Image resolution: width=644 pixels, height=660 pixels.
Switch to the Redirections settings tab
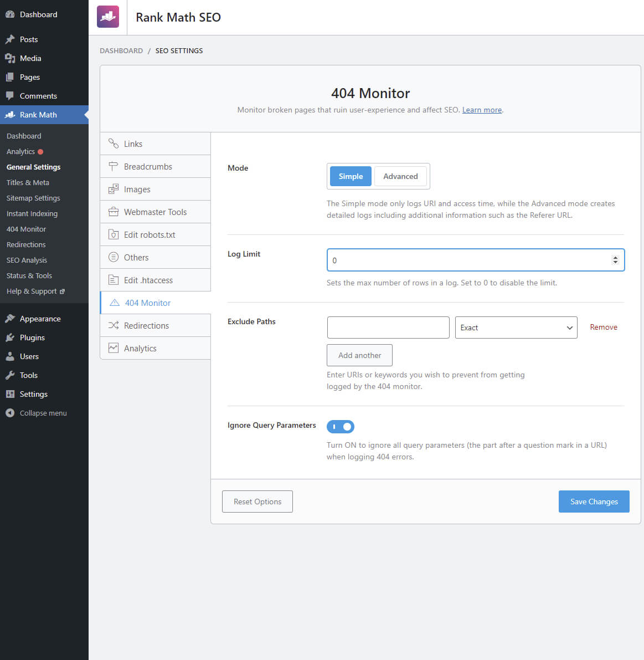pos(155,325)
